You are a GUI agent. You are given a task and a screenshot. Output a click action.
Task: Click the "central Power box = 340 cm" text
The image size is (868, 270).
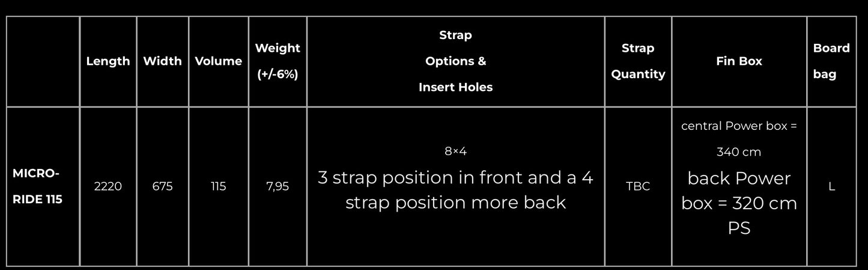(739, 139)
